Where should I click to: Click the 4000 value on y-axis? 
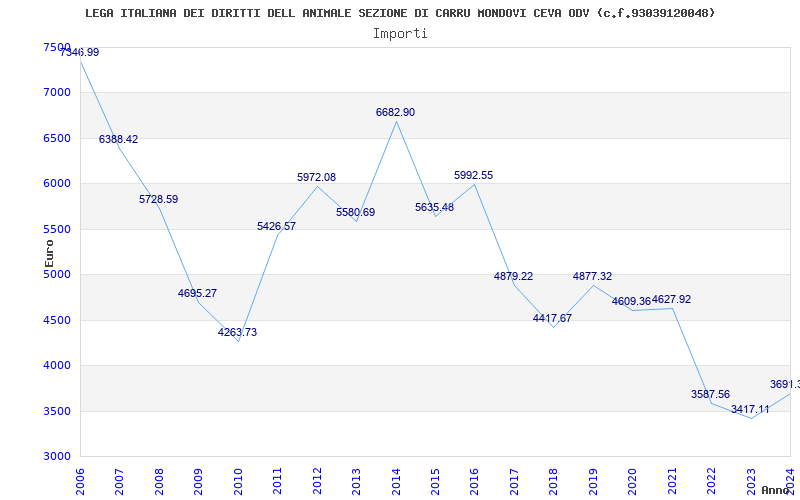[57, 366]
